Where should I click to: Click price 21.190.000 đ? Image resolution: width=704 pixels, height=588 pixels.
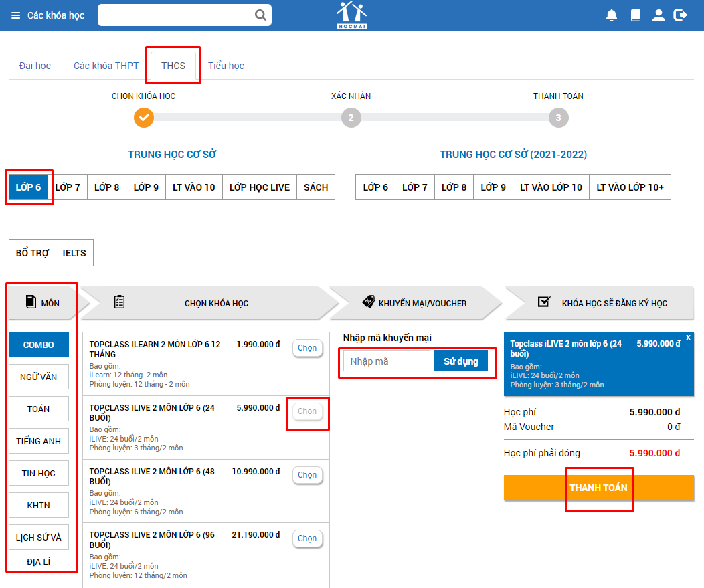point(256,535)
